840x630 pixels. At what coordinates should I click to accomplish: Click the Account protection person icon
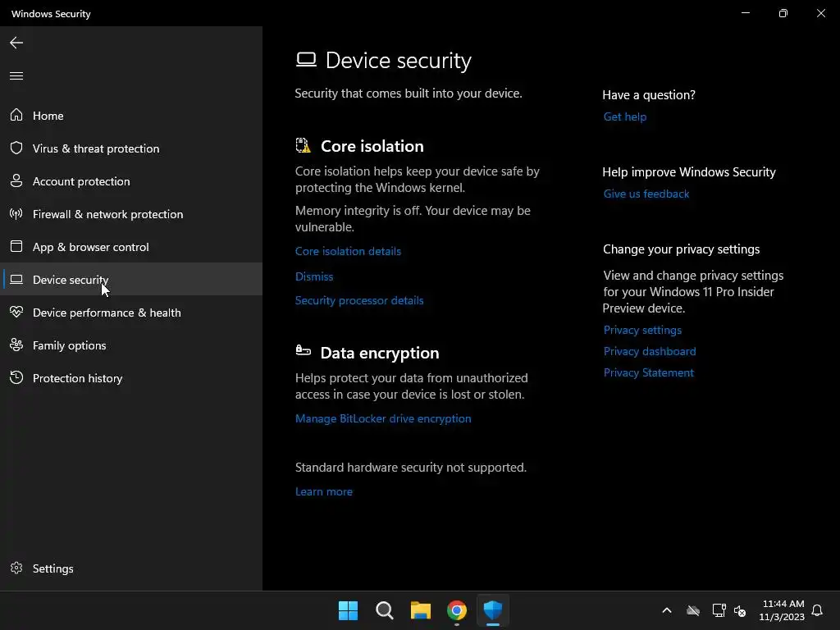click(16, 180)
